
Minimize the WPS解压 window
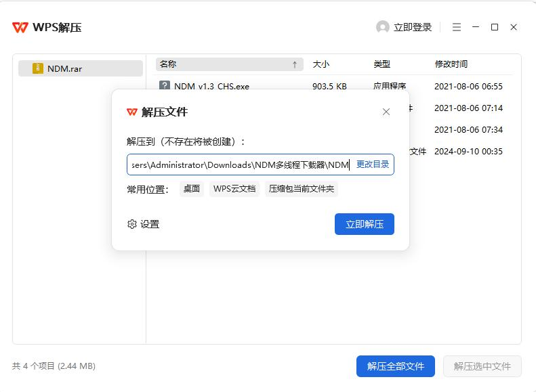pyautogui.click(x=476, y=26)
